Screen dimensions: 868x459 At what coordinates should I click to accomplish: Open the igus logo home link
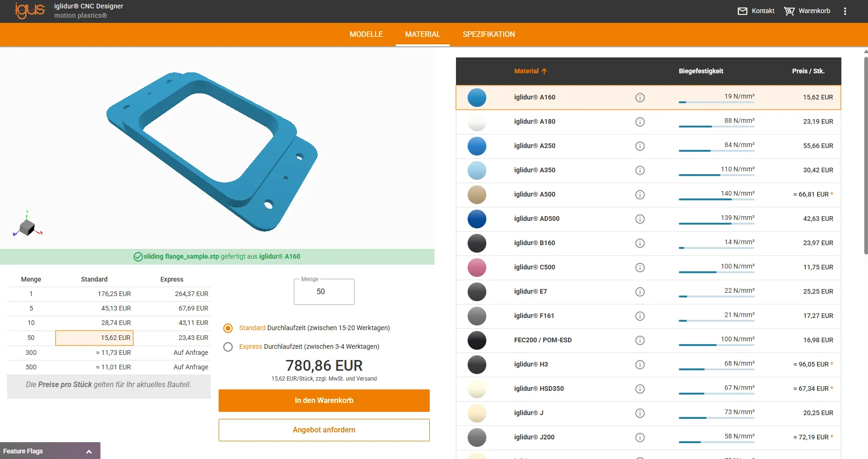click(x=30, y=10)
